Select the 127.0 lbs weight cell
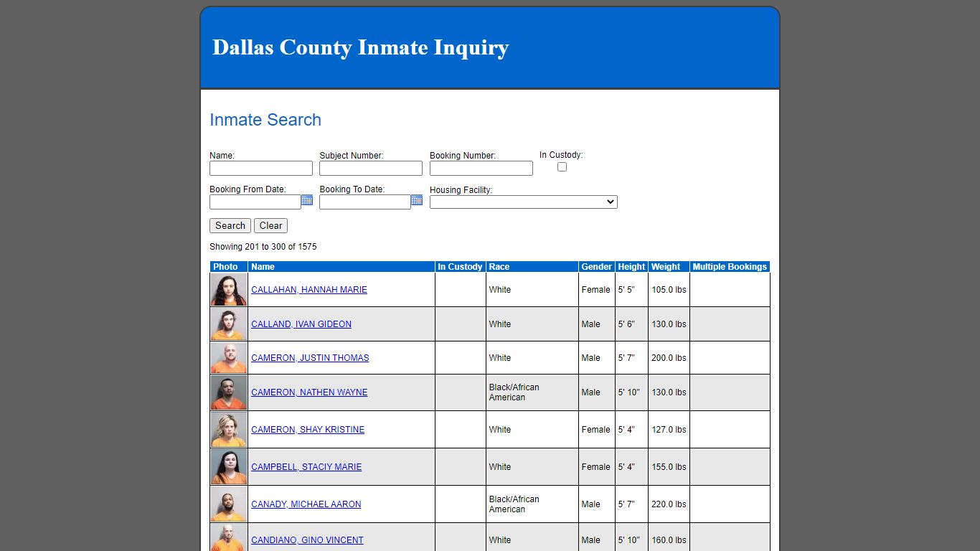This screenshot has width=980, height=551. (x=669, y=430)
